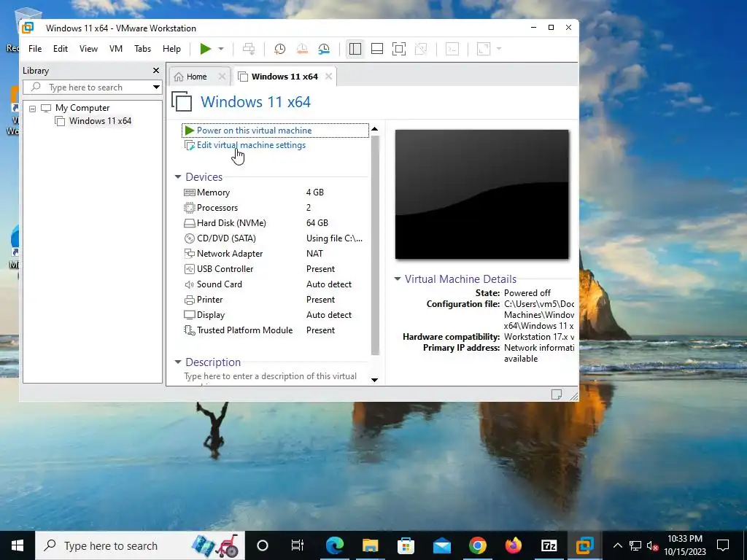Click the scroll down arrow in summary pane
Screen dimensions: 747x560
coord(374,380)
